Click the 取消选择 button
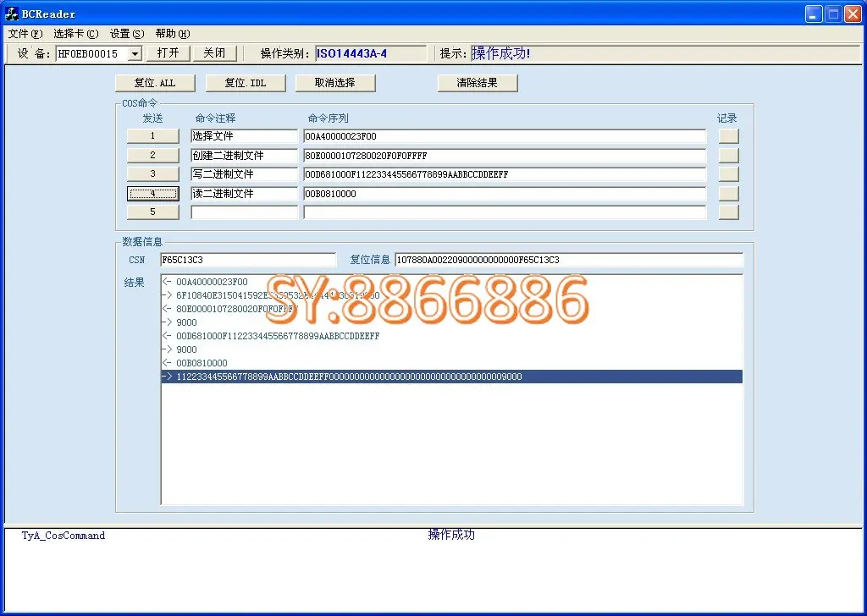The image size is (867, 616). click(x=335, y=83)
